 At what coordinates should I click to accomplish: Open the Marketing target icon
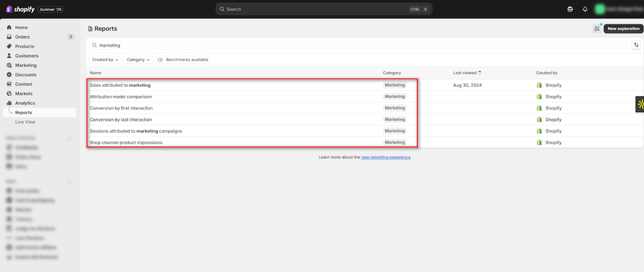(x=9, y=65)
